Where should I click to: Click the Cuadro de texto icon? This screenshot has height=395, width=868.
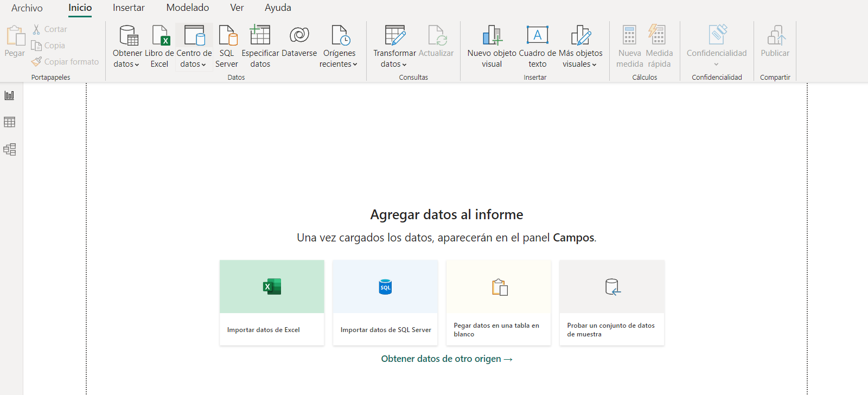(x=538, y=35)
